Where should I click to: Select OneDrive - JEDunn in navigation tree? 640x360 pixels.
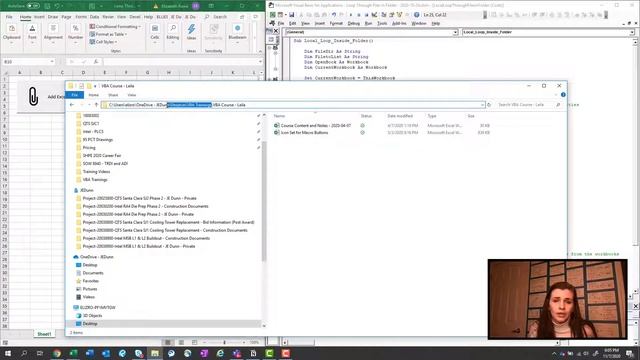97,257
